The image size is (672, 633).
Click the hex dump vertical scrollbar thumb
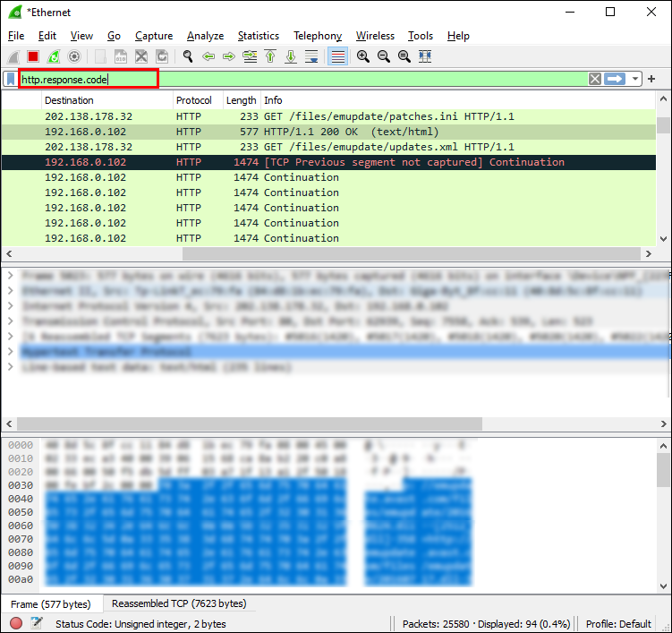pyautogui.click(x=663, y=470)
